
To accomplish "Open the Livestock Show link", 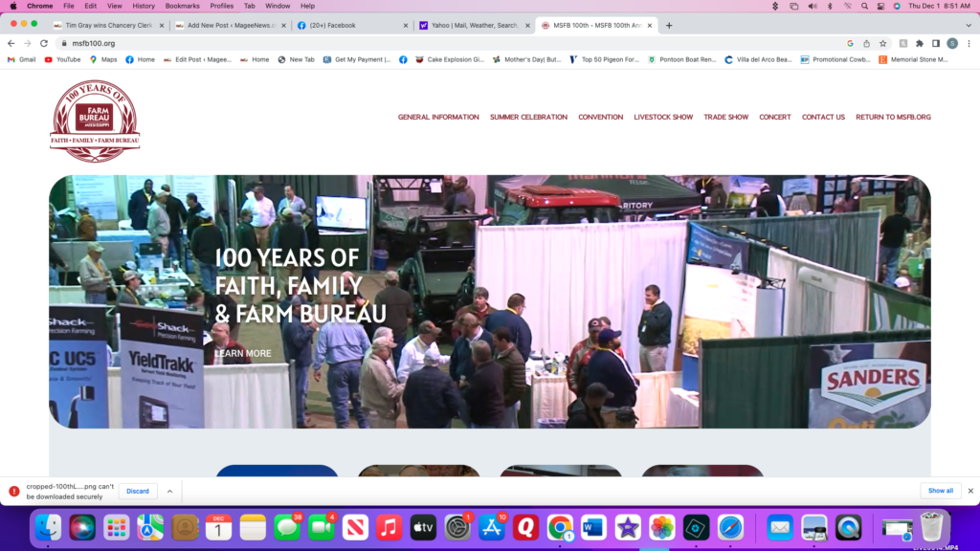I will [663, 117].
